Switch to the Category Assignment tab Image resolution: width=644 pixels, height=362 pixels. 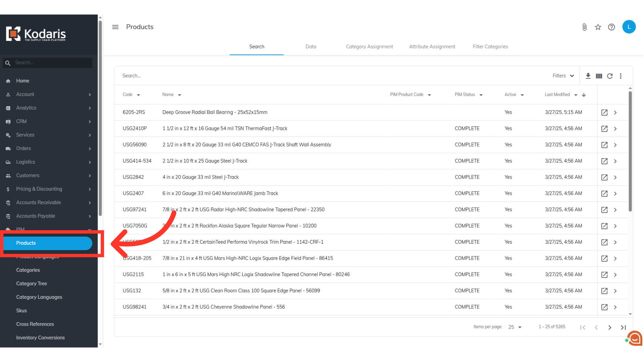pos(369,47)
